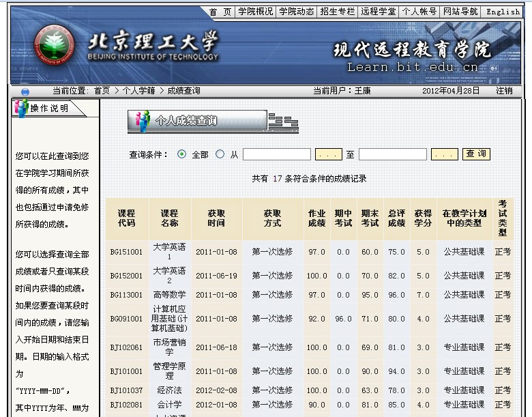532x417 pixels.
Task: Click 成绩查询 in the breadcrumb
Action: 183,91
